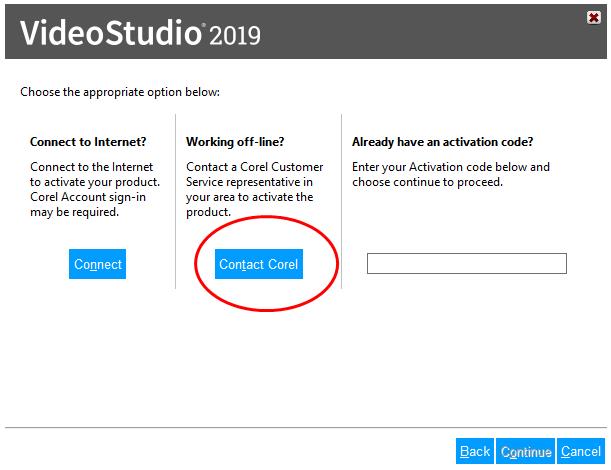The image size is (611, 470).
Task: Go Back to previous step
Action: pos(475,451)
